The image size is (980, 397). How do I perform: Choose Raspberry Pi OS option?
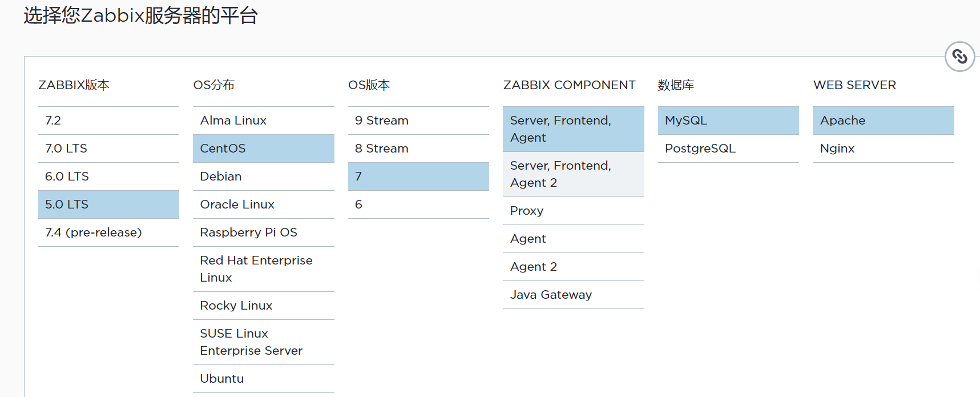(x=263, y=232)
